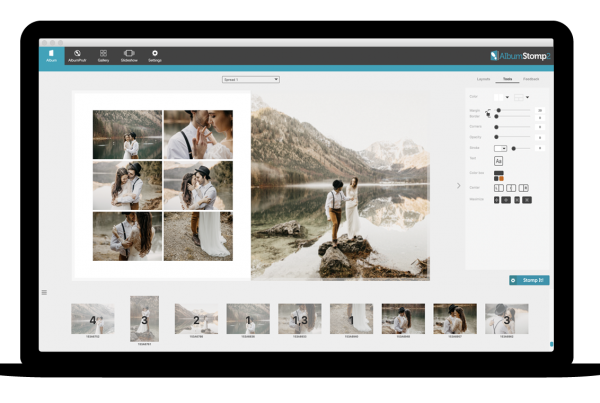Select the large lake photo on right page
This screenshot has width=600, height=403.
point(340,186)
